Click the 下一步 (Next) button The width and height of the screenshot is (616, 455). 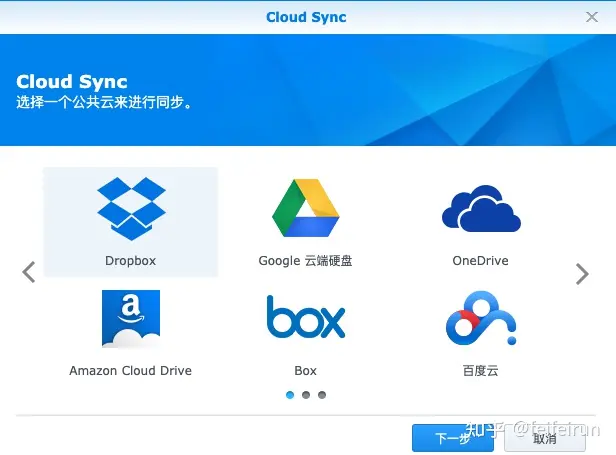[453, 438]
